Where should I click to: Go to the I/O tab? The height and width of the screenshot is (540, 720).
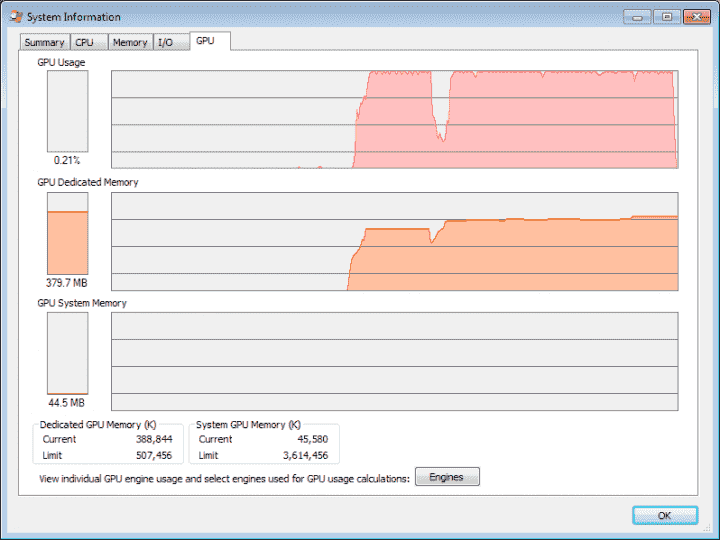point(171,42)
